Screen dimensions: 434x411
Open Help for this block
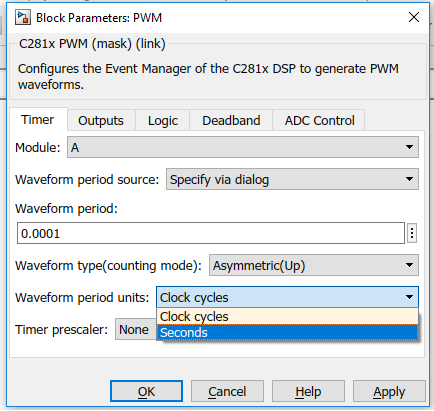(x=308, y=391)
